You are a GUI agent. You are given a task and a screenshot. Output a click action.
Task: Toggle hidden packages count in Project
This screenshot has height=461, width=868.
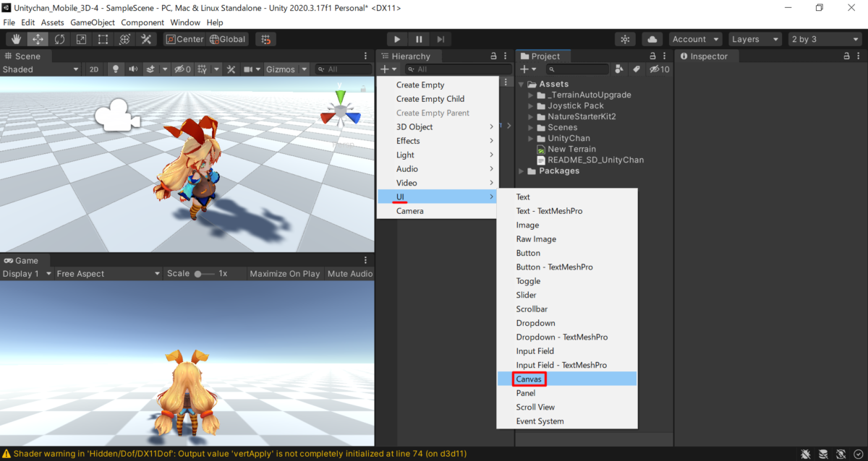pos(659,69)
